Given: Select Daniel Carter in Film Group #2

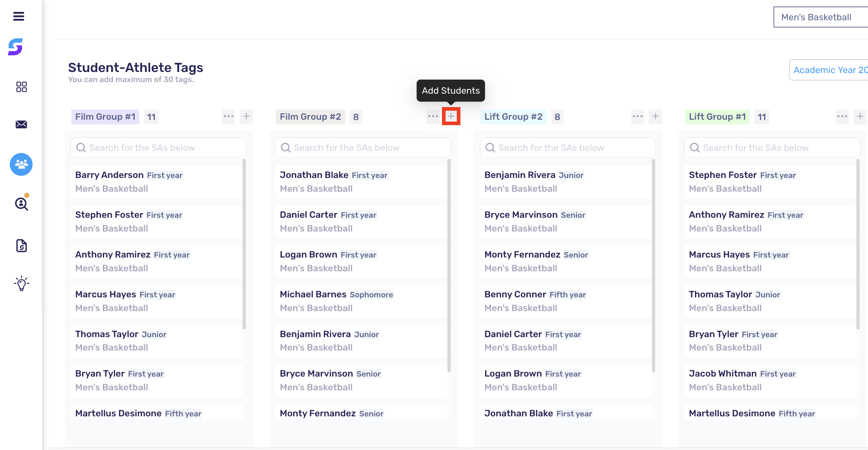Looking at the screenshot, I should 361,221.
